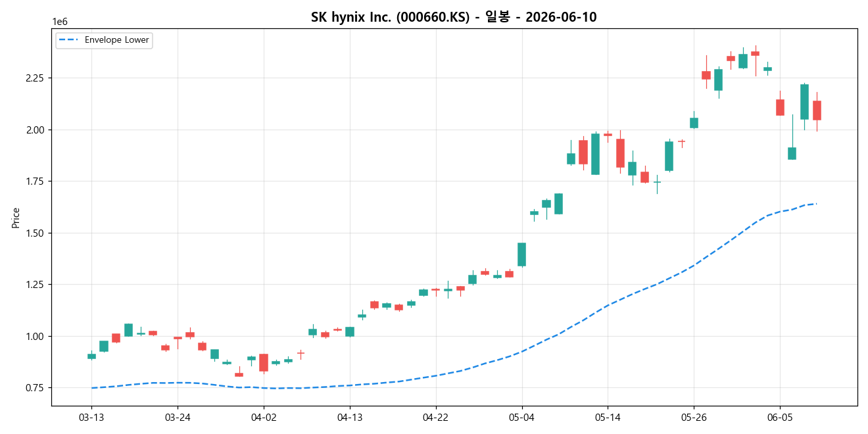Click the Price y-axis label
Viewport: 868px width, 434px height.
click(x=15, y=218)
